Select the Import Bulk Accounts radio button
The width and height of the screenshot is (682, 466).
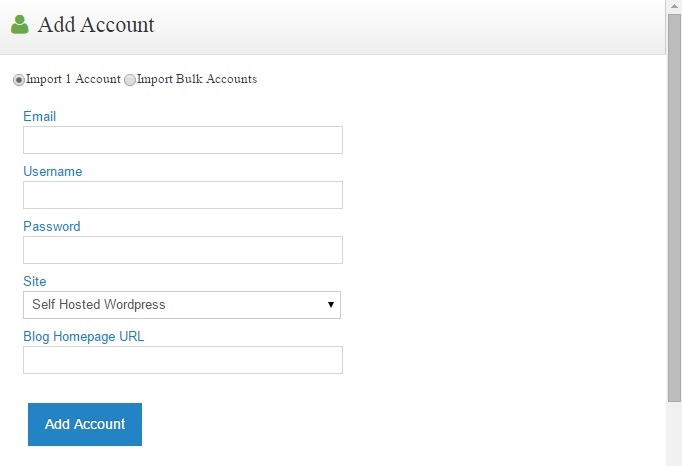click(x=130, y=80)
